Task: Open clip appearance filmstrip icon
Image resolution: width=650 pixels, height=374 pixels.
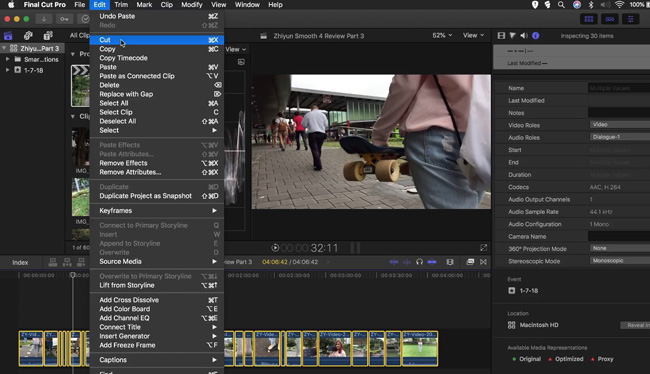Action: (x=450, y=262)
